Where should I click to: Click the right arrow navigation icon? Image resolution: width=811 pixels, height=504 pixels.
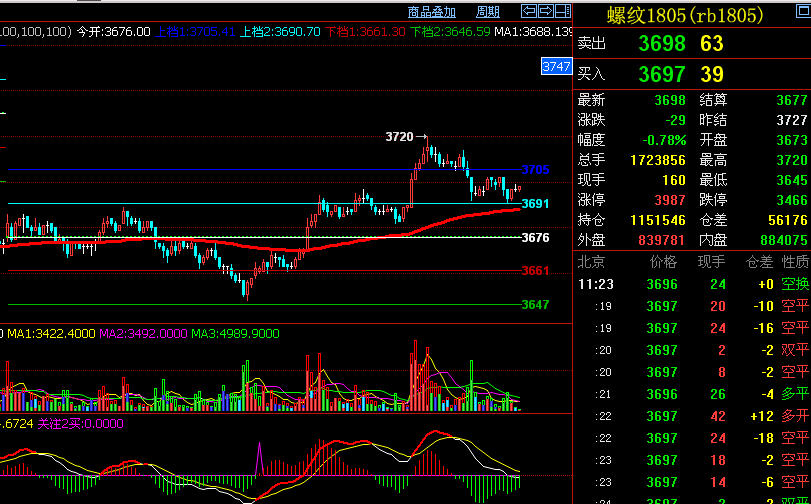click(545, 12)
